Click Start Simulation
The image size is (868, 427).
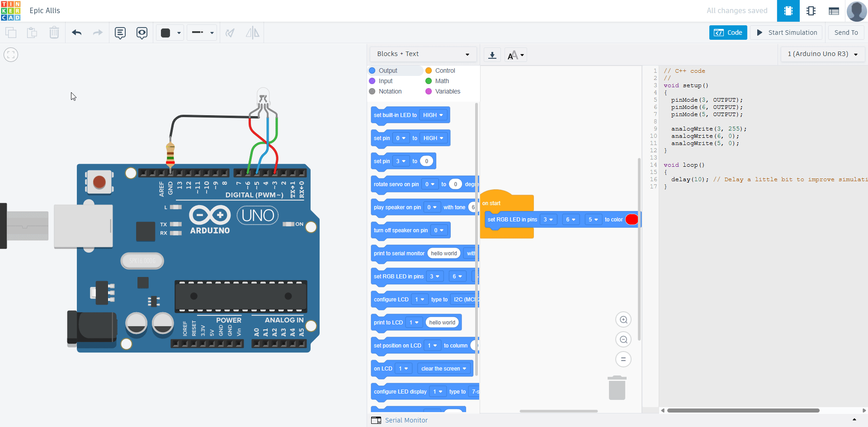(787, 33)
